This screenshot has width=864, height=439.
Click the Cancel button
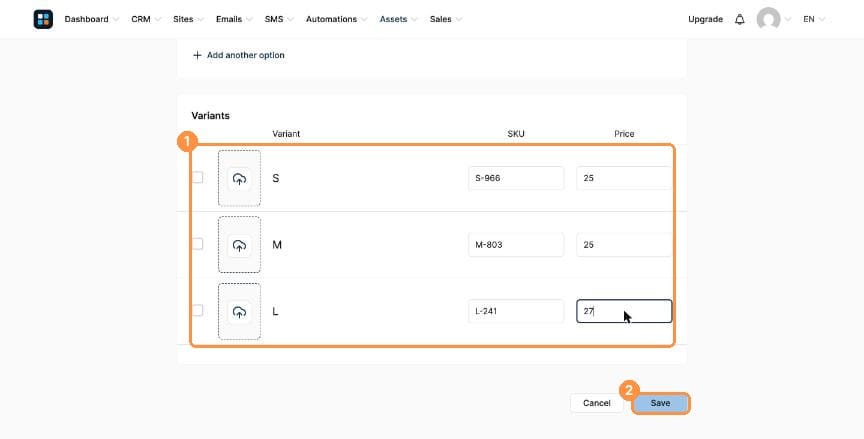(597, 403)
